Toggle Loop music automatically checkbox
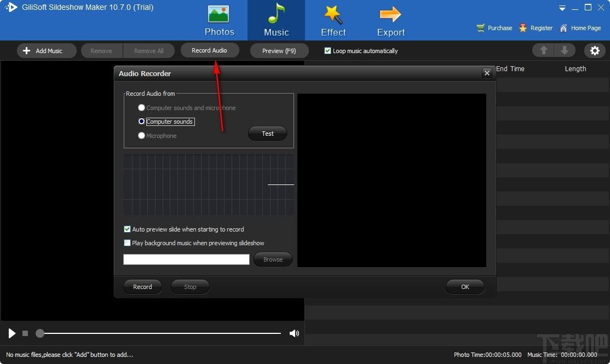This screenshot has width=610, height=364. 327,50
